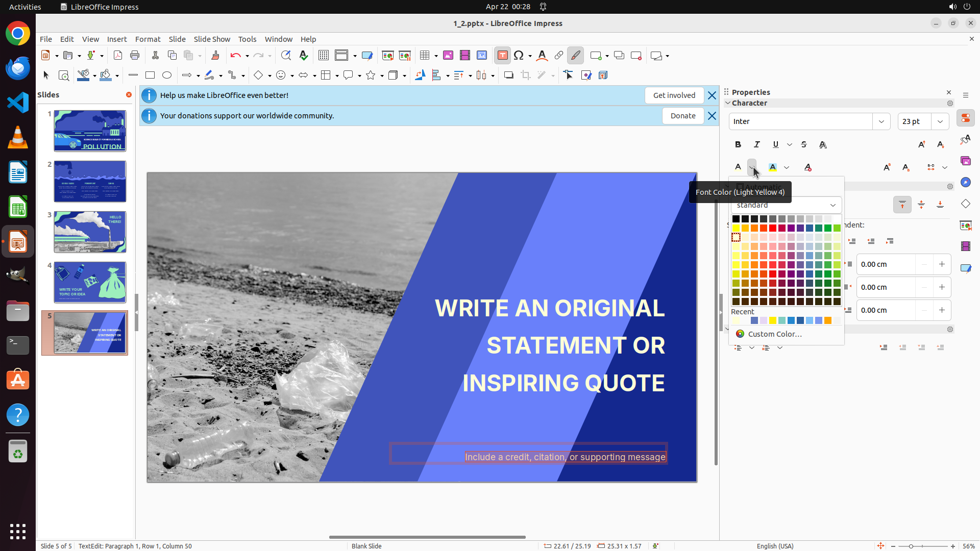Select the Ellipse shape tool
Image resolution: width=980 pixels, height=551 pixels.
(167, 76)
